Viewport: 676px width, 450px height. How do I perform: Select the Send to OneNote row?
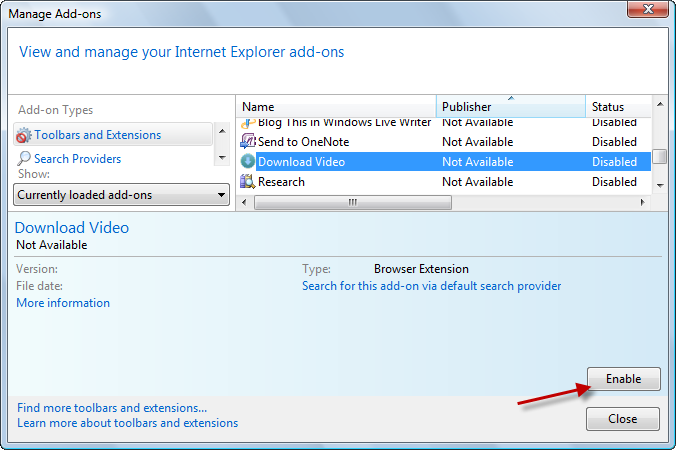tap(444, 141)
